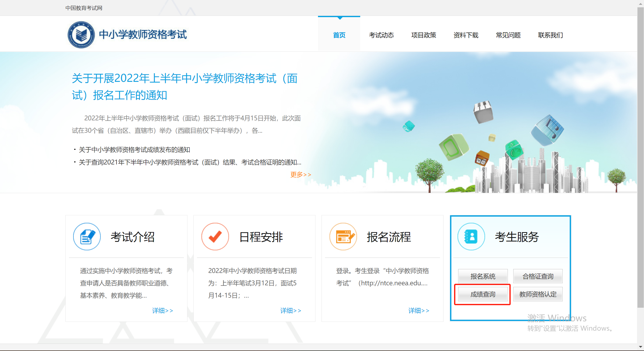
Task: Click the scrollbar down arrow
Action: pyautogui.click(x=640, y=347)
